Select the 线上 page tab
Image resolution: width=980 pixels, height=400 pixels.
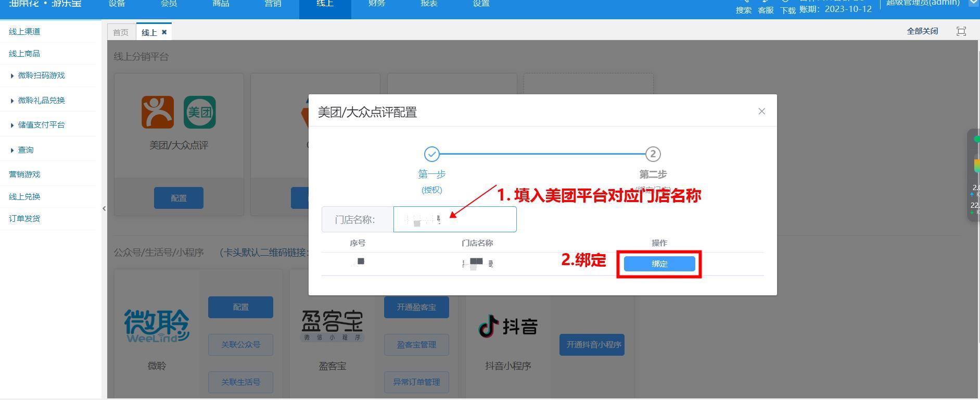pyautogui.click(x=149, y=32)
